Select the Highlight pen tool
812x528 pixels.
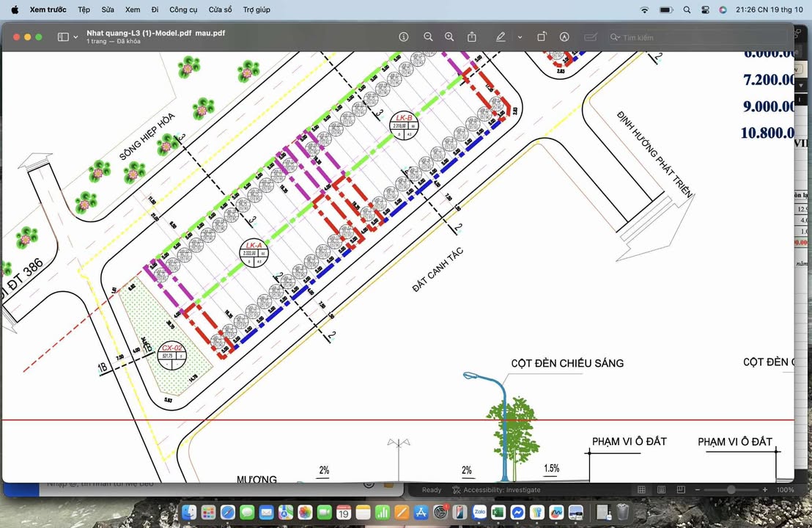[x=501, y=37]
